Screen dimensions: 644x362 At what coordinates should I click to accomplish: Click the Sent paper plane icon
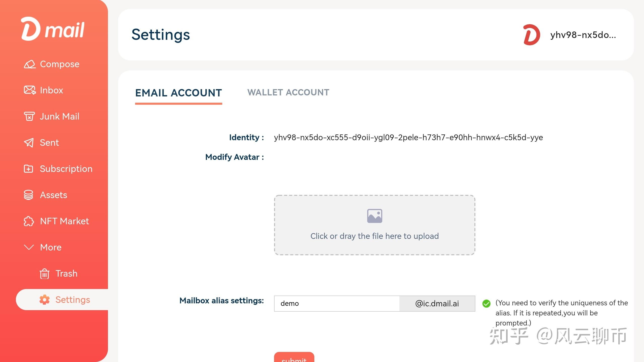(29, 142)
